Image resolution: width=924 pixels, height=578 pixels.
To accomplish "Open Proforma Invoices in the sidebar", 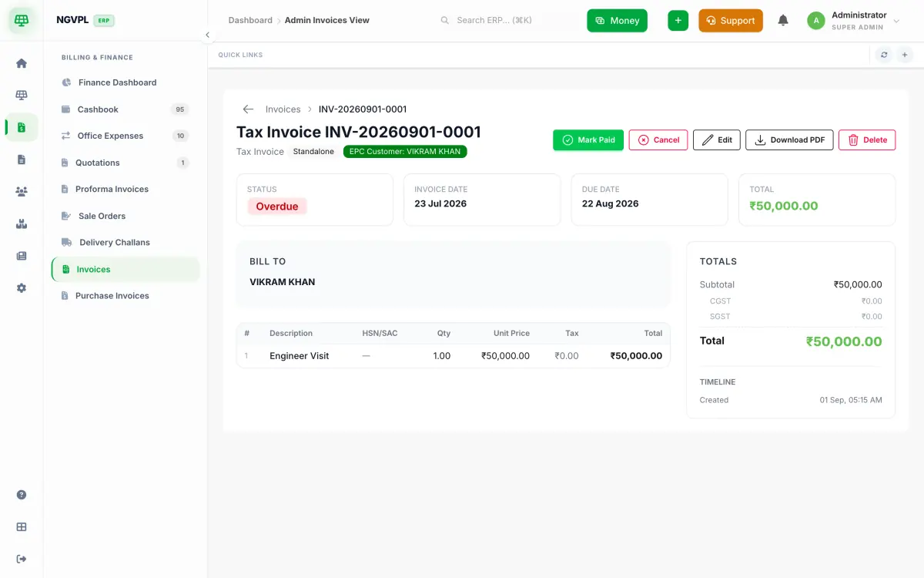I will pos(126,189).
